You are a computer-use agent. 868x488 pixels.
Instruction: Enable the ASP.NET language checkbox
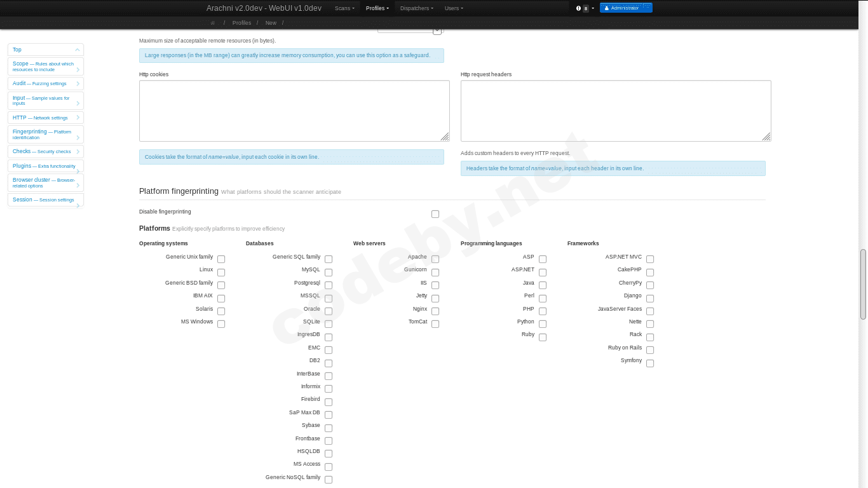coord(543,273)
